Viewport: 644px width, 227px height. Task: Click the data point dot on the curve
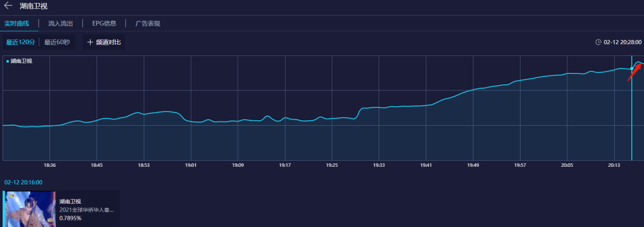[631, 69]
